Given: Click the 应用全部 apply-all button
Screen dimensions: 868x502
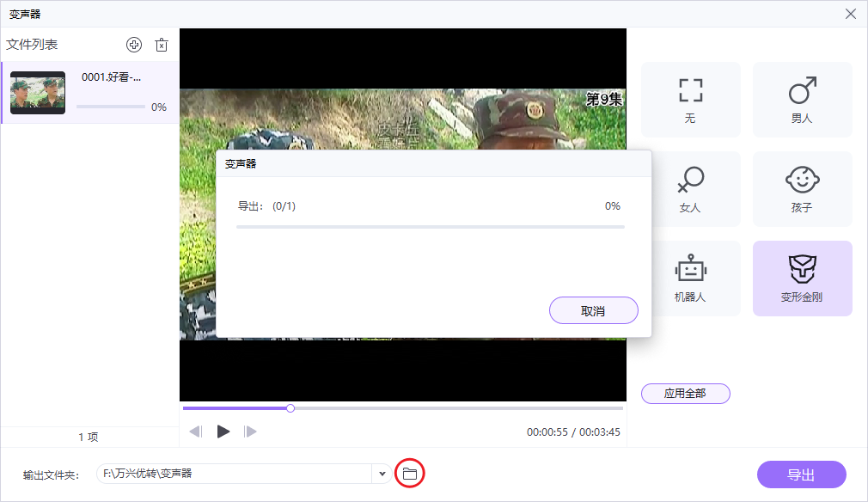Looking at the screenshot, I should [685, 394].
